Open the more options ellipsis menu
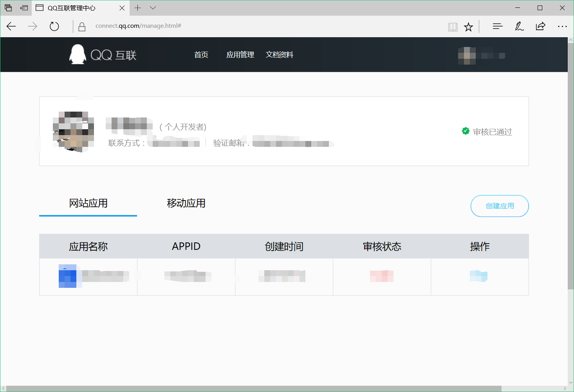 click(x=562, y=26)
